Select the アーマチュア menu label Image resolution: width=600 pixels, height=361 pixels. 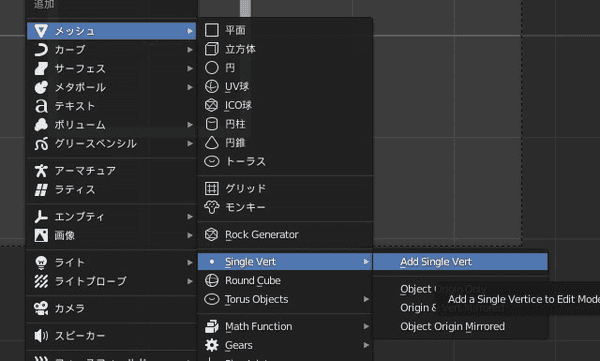pos(85,171)
